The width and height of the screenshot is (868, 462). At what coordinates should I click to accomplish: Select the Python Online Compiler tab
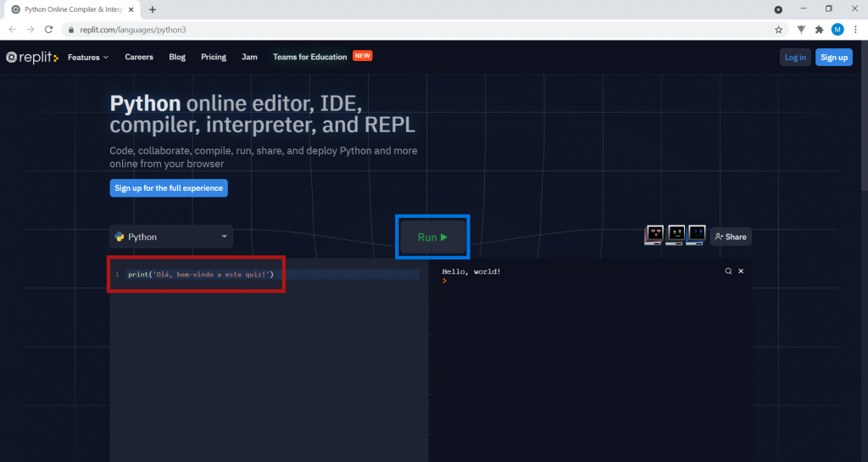(x=72, y=10)
